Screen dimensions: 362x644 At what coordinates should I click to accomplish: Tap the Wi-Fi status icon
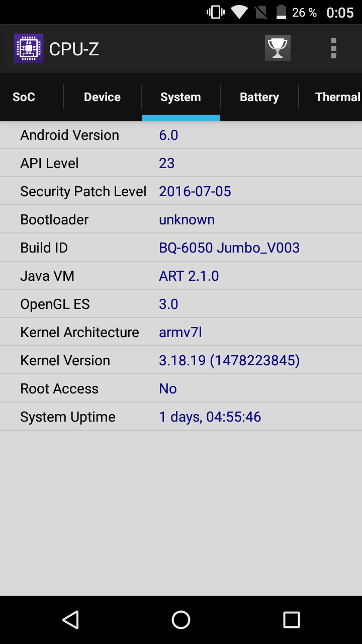tap(240, 12)
